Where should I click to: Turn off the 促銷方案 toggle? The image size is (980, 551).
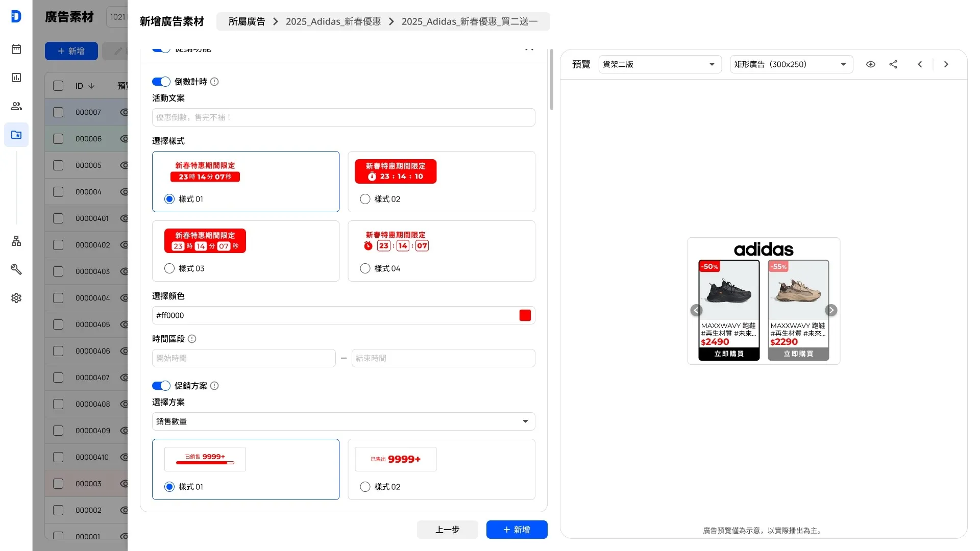coord(161,386)
